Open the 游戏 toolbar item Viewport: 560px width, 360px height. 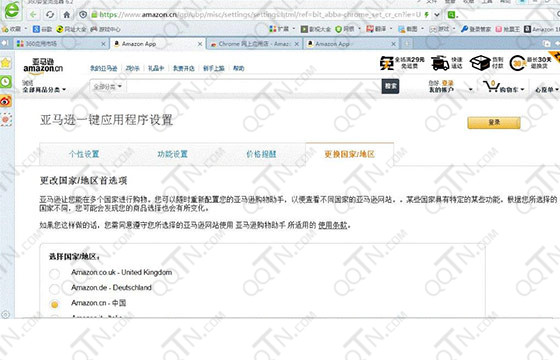coord(439,29)
